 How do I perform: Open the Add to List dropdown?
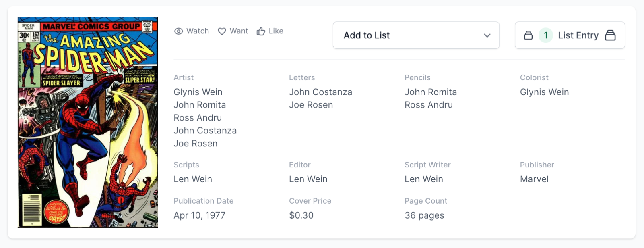point(415,35)
